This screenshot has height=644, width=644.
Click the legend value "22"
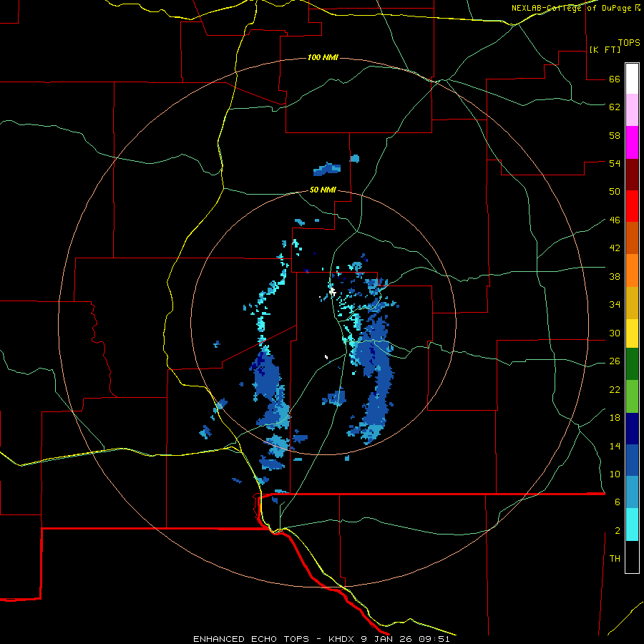coord(615,390)
